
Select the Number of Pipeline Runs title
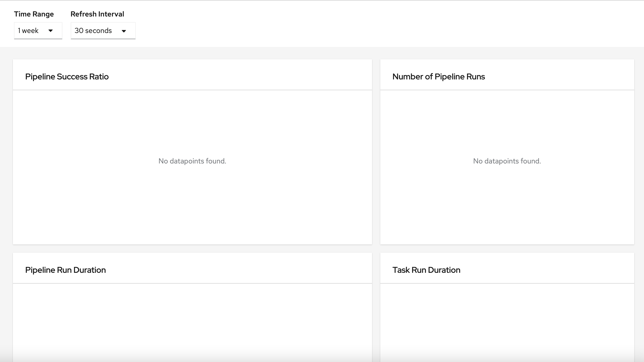[439, 77]
